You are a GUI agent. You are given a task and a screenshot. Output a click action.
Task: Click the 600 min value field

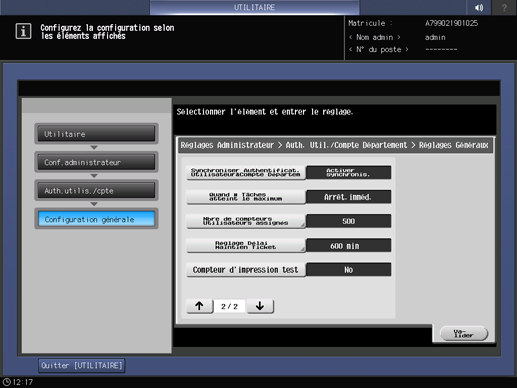[348, 246]
